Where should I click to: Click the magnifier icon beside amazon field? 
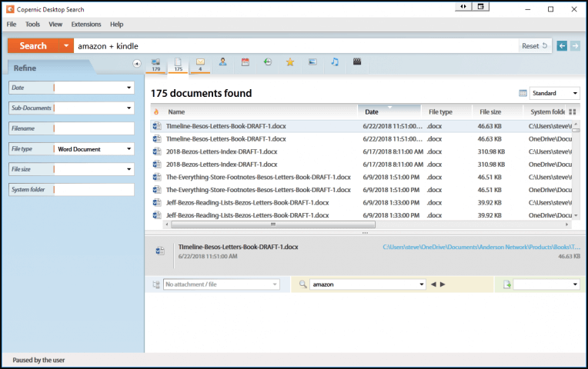click(x=303, y=284)
